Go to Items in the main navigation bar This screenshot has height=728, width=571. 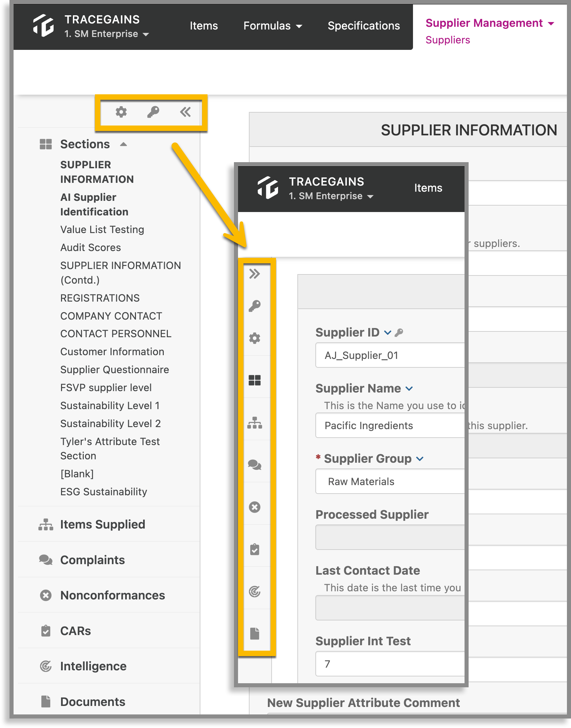pyautogui.click(x=203, y=26)
